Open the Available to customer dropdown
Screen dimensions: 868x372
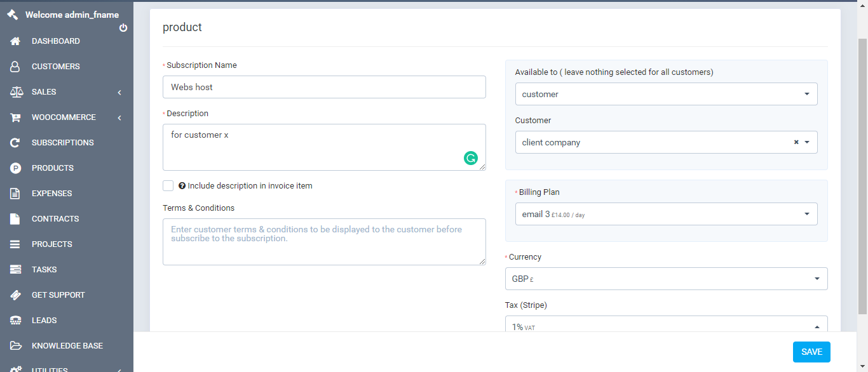pyautogui.click(x=666, y=94)
